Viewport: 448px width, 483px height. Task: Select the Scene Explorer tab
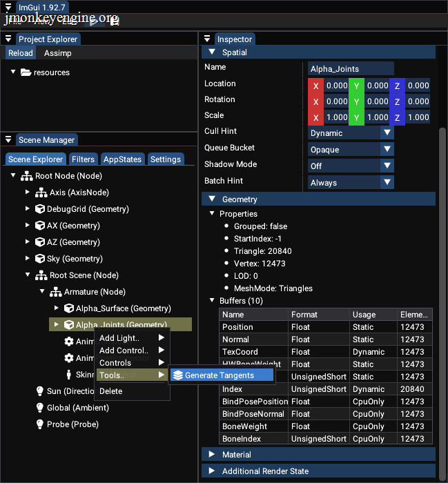pyautogui.click(x=36, y=159)
